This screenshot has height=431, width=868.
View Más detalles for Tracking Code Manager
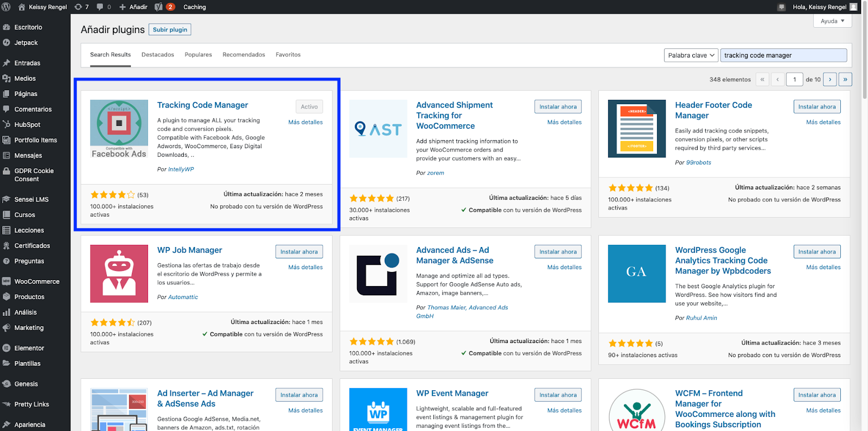coord(305,122)
